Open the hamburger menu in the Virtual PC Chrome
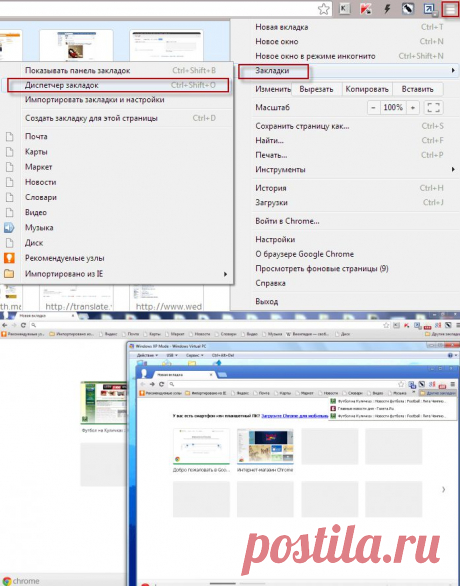The width and height of the screenshot is (460, 586). (x=453, y=384)
